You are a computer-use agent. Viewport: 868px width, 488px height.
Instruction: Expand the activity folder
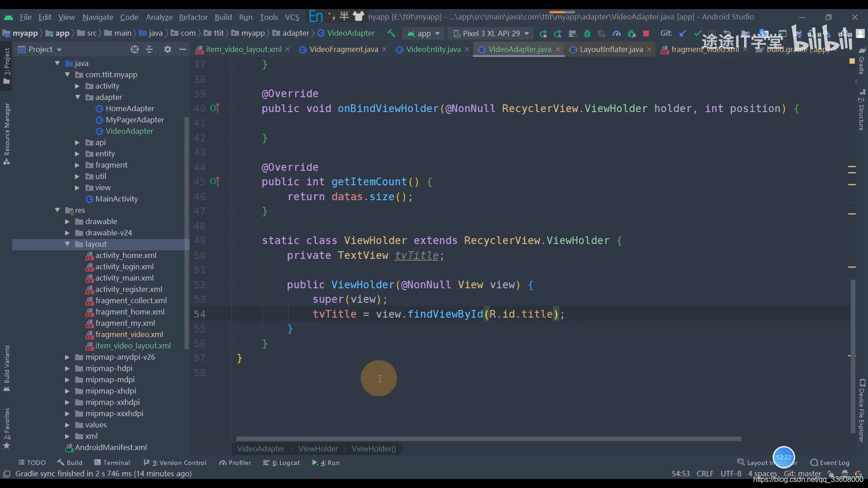(77, 86)
